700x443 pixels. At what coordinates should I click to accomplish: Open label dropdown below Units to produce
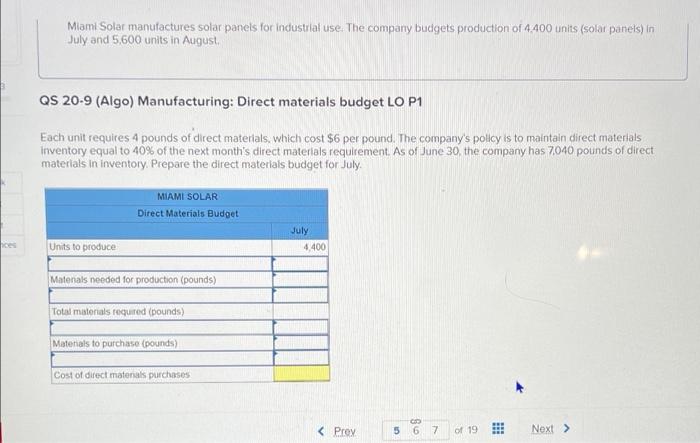tap(160, 263)
